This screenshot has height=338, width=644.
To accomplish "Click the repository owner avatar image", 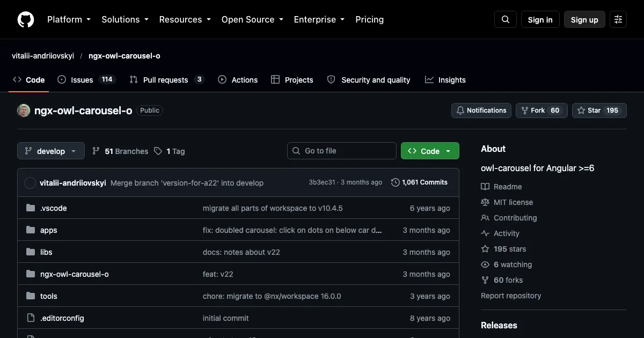I will pos(24,111).
